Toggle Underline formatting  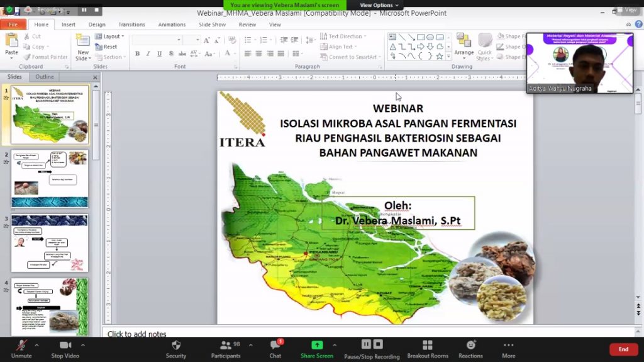tap(159, 54)
